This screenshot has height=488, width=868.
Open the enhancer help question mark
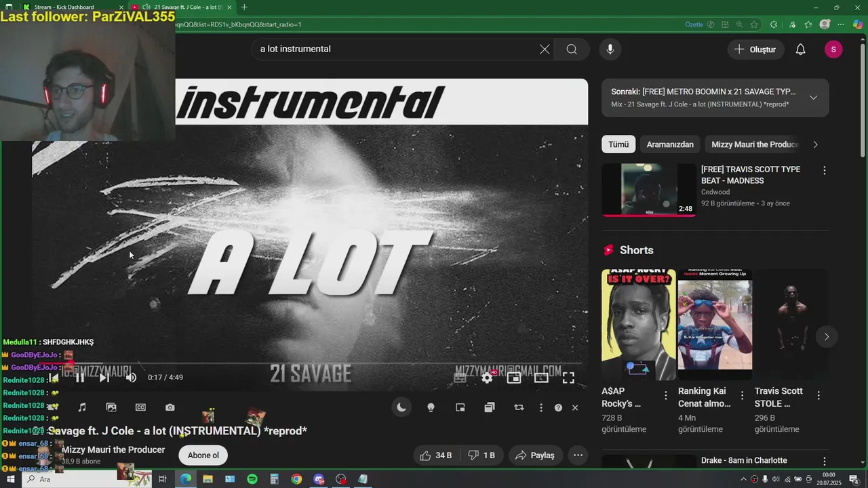click(x=558, y=407)
